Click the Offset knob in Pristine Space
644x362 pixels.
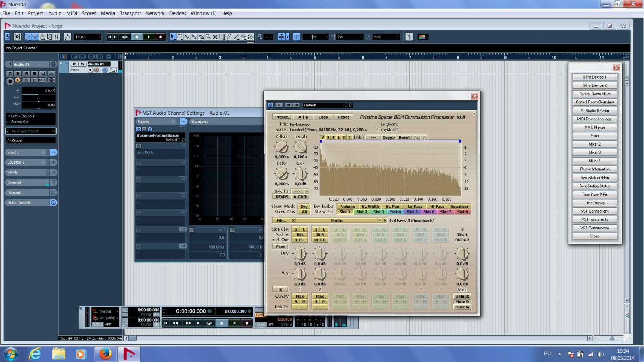tap(282, 147)
